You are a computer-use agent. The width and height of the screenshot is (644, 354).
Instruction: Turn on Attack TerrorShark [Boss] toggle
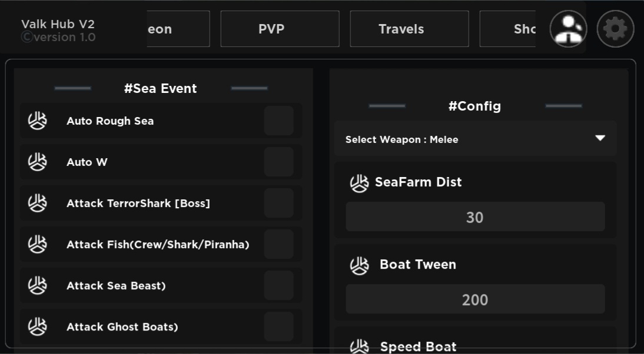click(278, 203)
